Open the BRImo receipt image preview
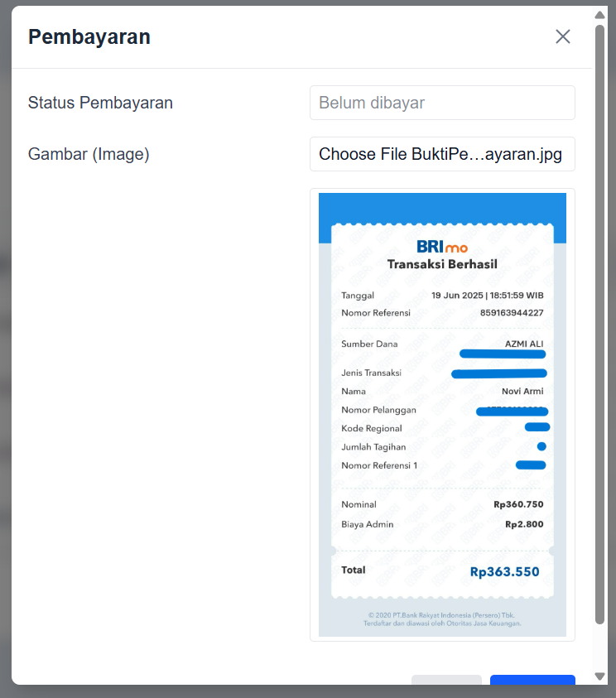The height and width of the screenshot is (698, 616). (x=442, y=415)
